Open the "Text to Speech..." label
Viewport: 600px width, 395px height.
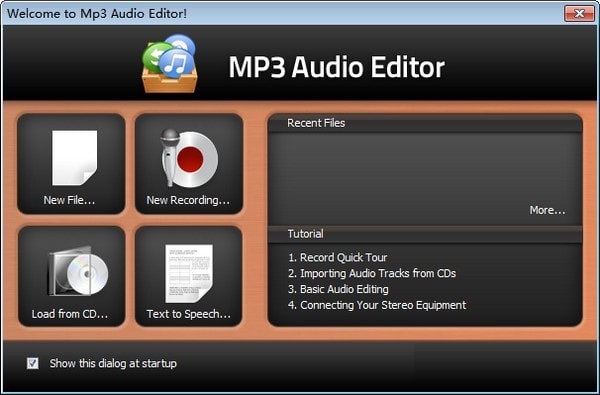pos(189,314)
